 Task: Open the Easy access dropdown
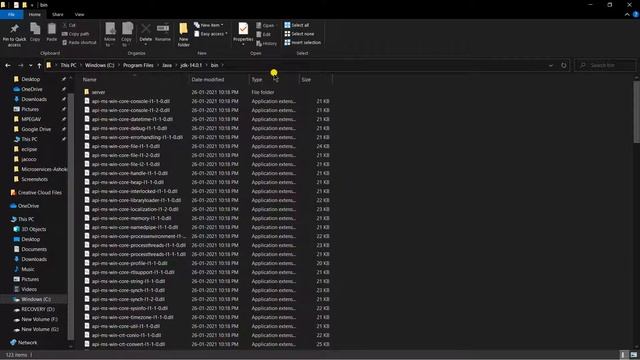pyautogui.click(x=211, y=34)
